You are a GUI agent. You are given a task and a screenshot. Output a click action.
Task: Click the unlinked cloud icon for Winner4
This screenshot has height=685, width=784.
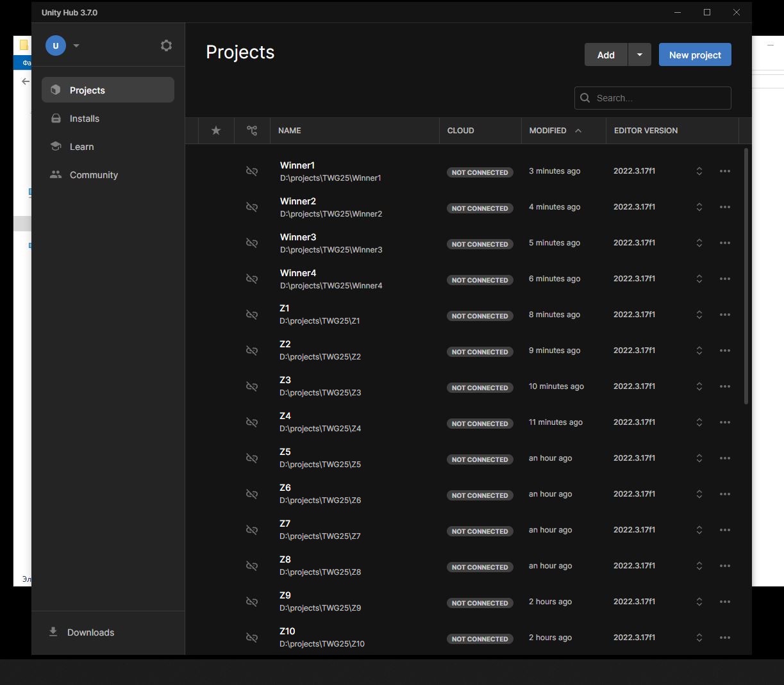[x=252, y=279]
